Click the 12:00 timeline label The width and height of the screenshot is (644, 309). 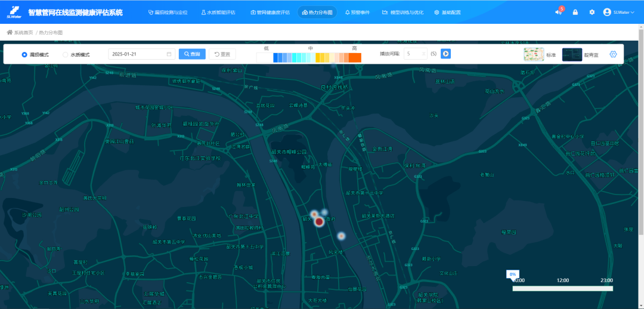(563, 280)
